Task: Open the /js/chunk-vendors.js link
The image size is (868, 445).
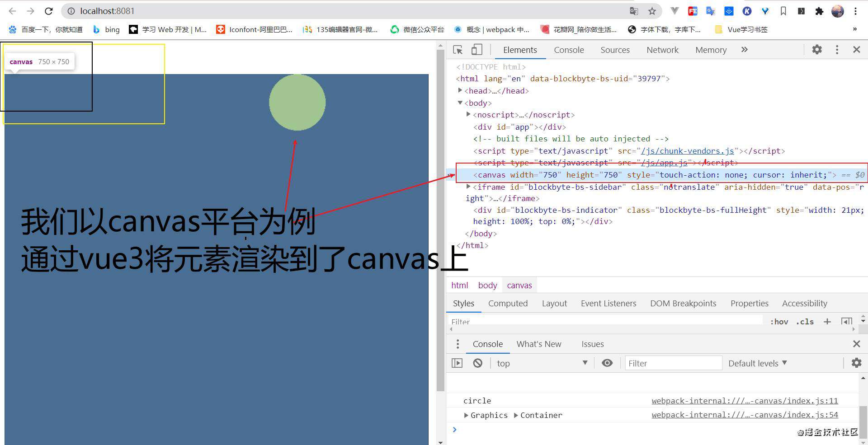Action: point(687,151)
